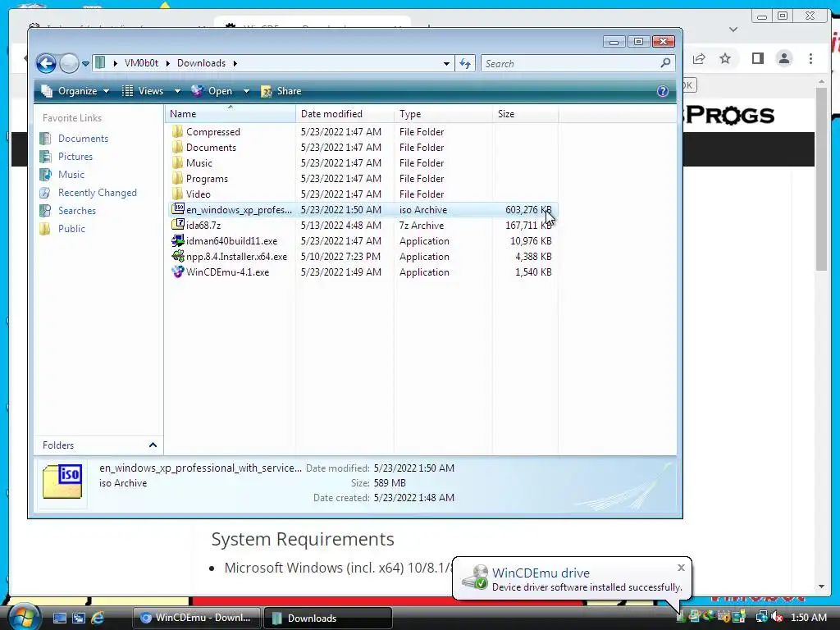The image size is (840, 630).
Task: Select the WinCDEmu-4.1.exe file icon
Action: [x=178, y=272]
